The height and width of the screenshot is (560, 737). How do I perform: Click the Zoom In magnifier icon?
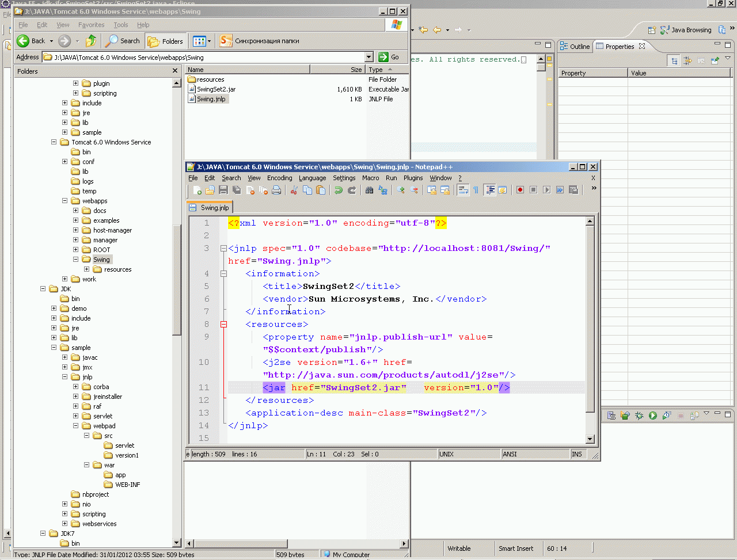click(401, 190)
